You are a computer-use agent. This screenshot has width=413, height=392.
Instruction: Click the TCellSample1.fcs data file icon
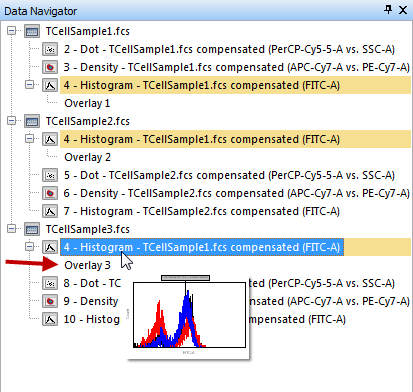tap(32, 31)
